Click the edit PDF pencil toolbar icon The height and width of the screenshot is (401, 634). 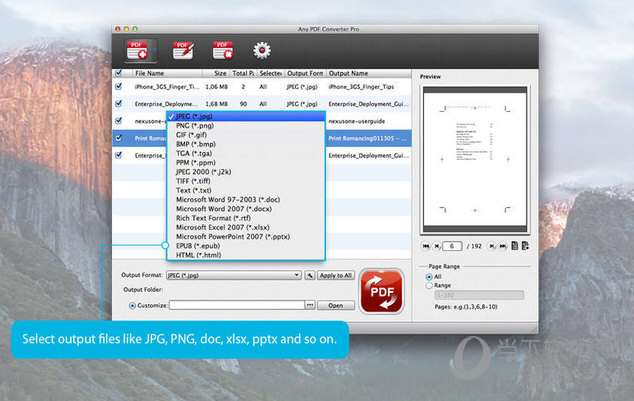point(183,51)
